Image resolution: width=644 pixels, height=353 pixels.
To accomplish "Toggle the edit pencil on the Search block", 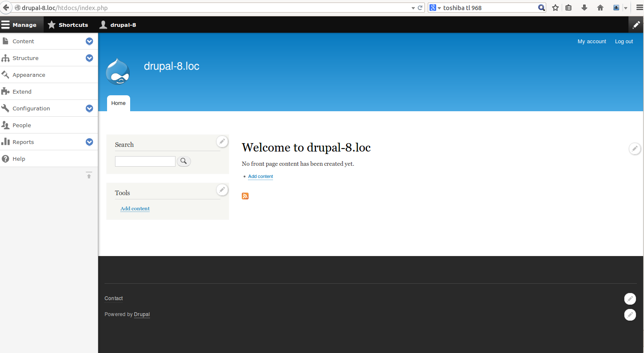I will click(x=222, y=141).
